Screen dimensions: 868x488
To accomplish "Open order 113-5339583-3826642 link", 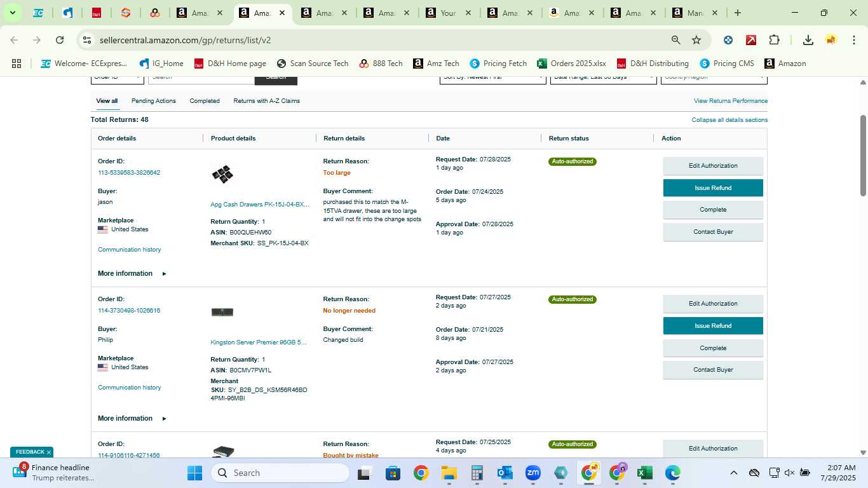I will [x=129, y=173].
